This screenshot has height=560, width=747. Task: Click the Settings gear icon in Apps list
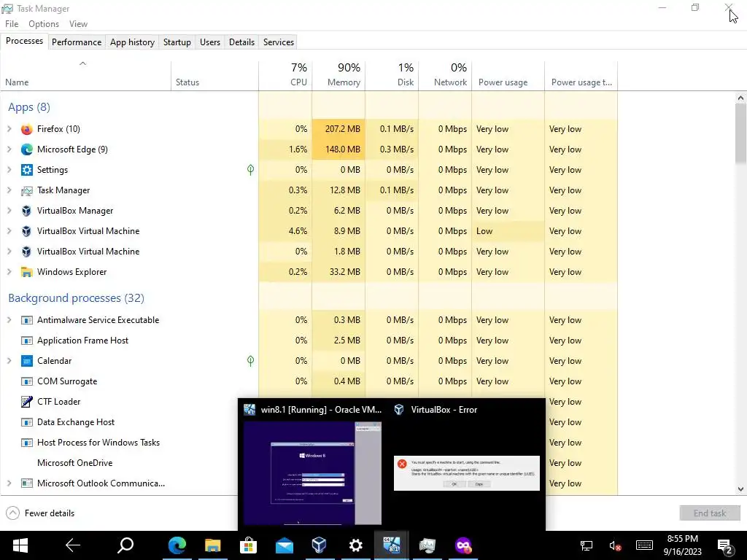[27, 170]
